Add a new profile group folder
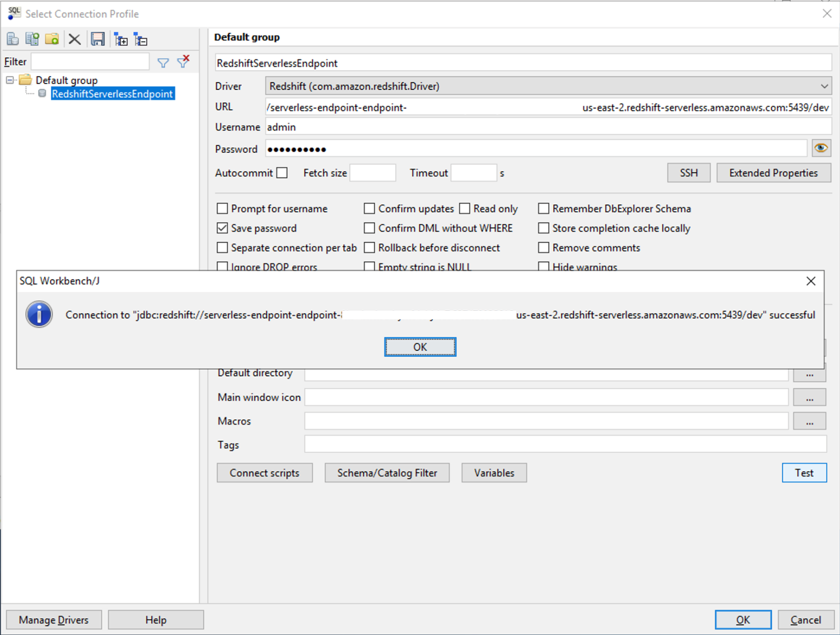 pos(52,39)
